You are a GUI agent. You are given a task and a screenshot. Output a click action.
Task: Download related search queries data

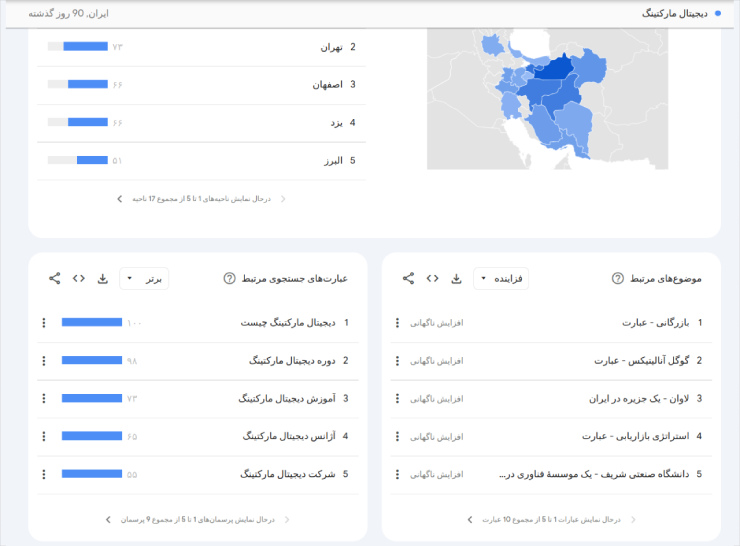pyautogui.click(x=102, y=278)
